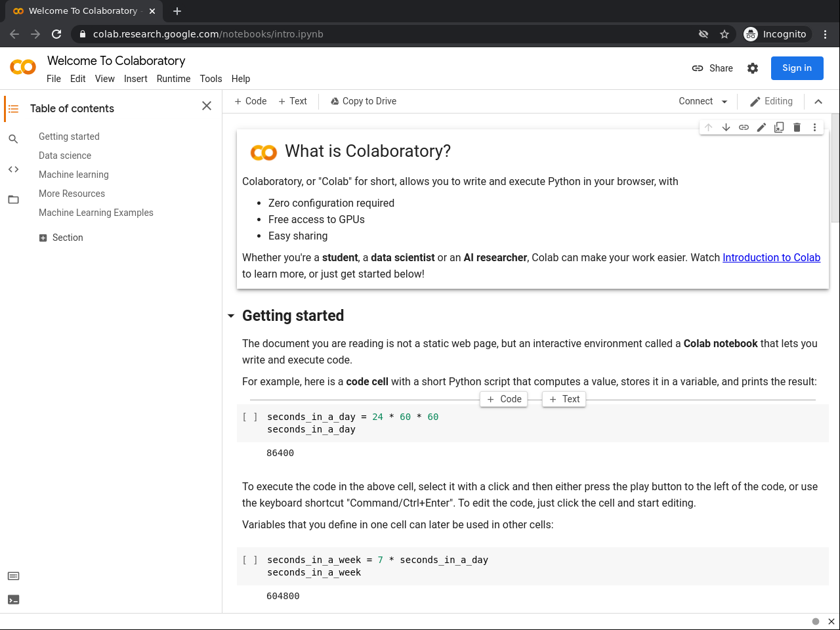Delete the selected cell with trash icon

coord(797,127)
